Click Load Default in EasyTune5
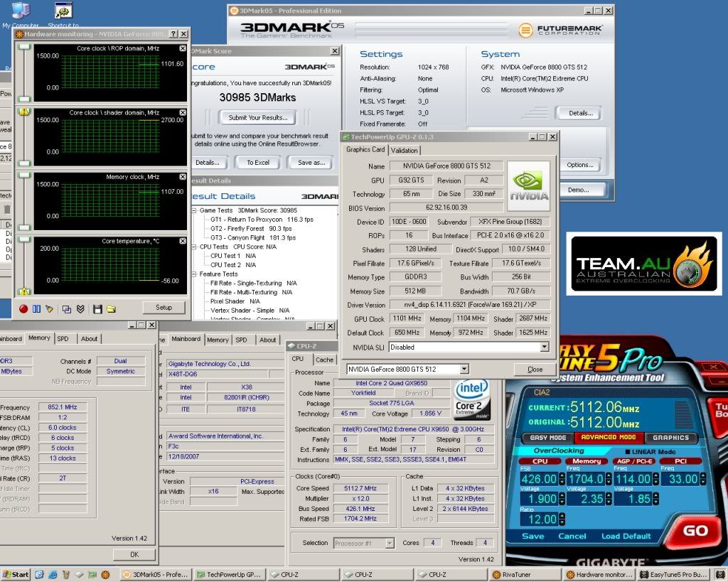 [626, 536]
